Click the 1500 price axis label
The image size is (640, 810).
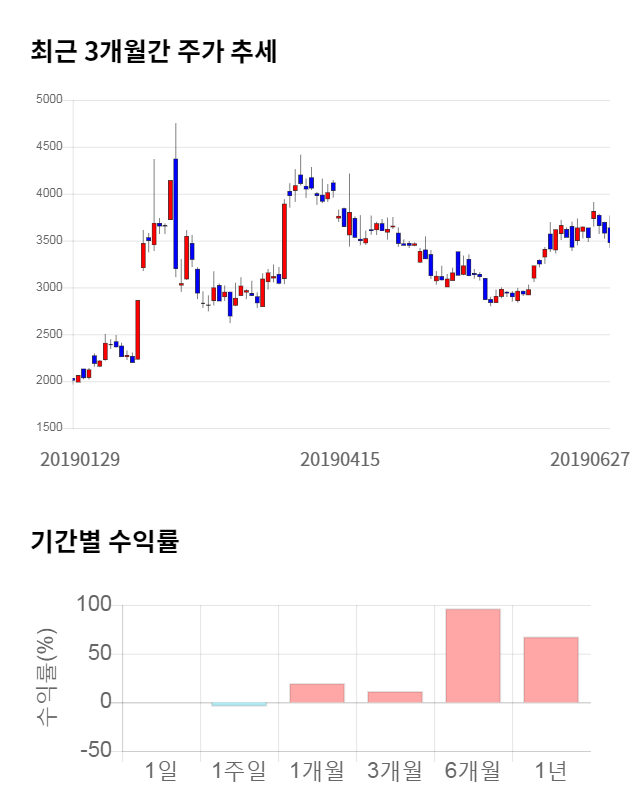[49, 428]
